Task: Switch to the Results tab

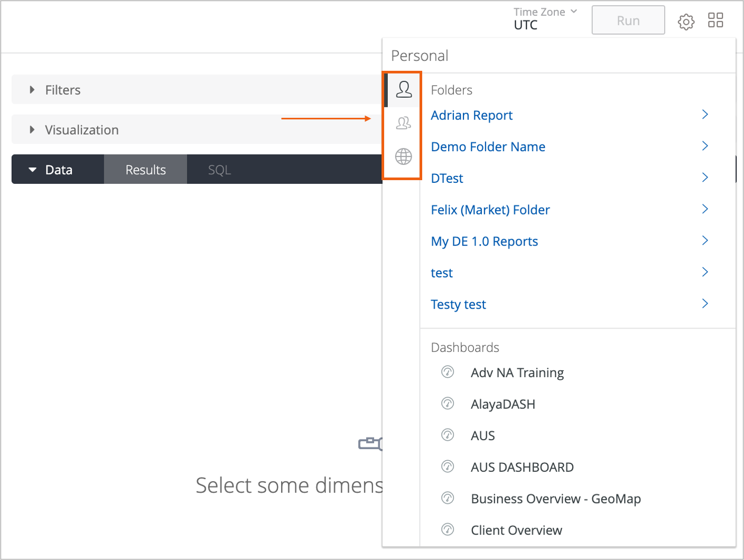Action: tap(145, 170)
